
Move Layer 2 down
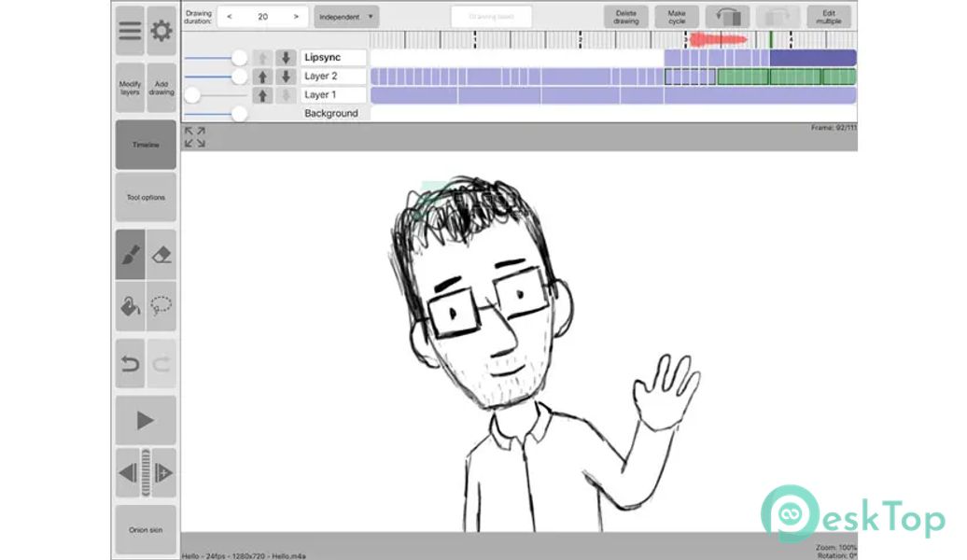click(286, 77)
